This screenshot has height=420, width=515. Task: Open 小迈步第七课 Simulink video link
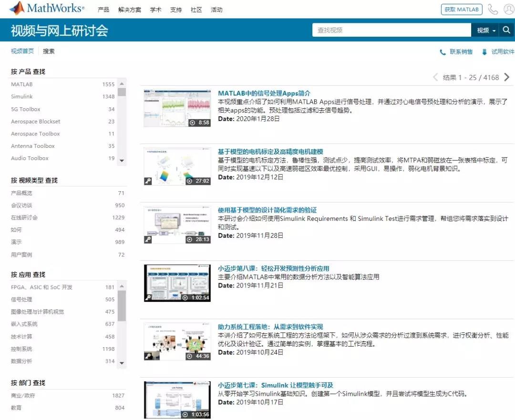click(276, 385)
